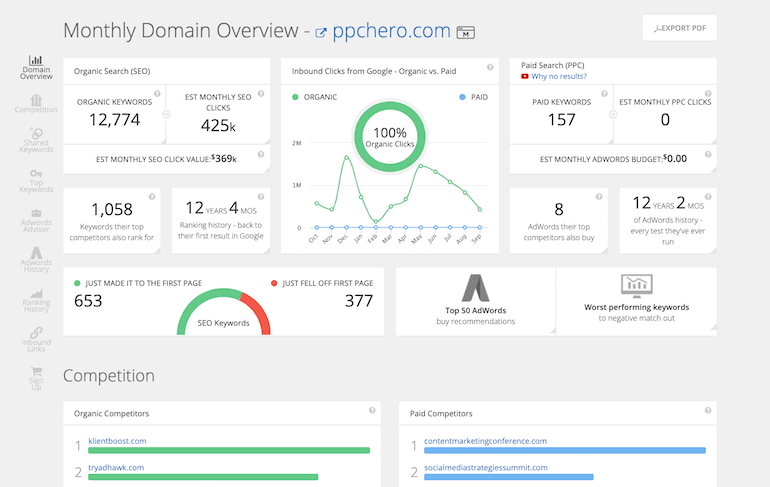Click help icon on 8 AdWords card
Image resolution: width=770 pixels, height=487 pixels.
[x=599, y=196]
